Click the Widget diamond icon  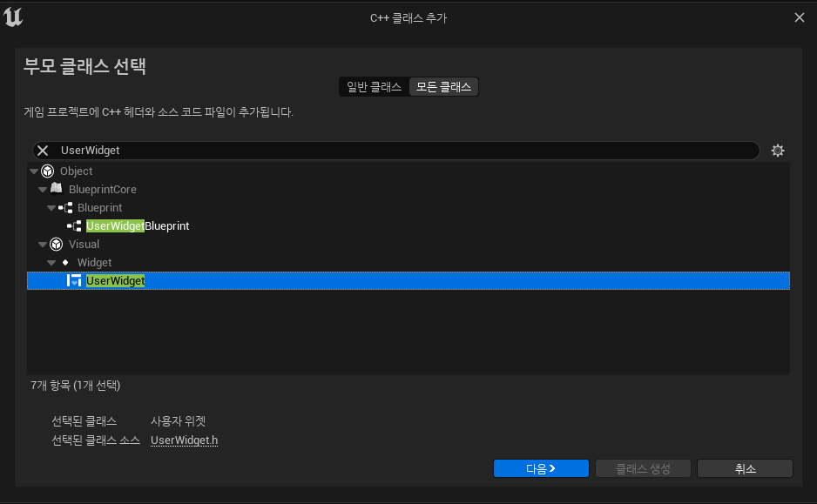[65, 262]
